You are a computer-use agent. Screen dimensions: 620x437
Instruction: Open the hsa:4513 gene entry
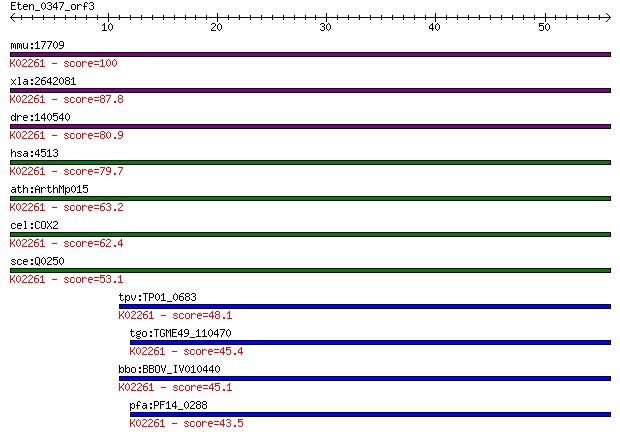(34, 153)
